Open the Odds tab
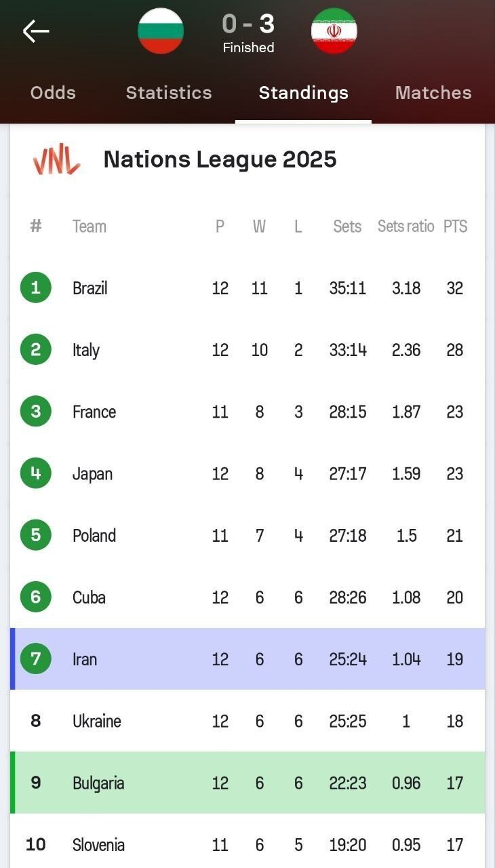This screenshot has height=868, width=495. pos(53,93)
